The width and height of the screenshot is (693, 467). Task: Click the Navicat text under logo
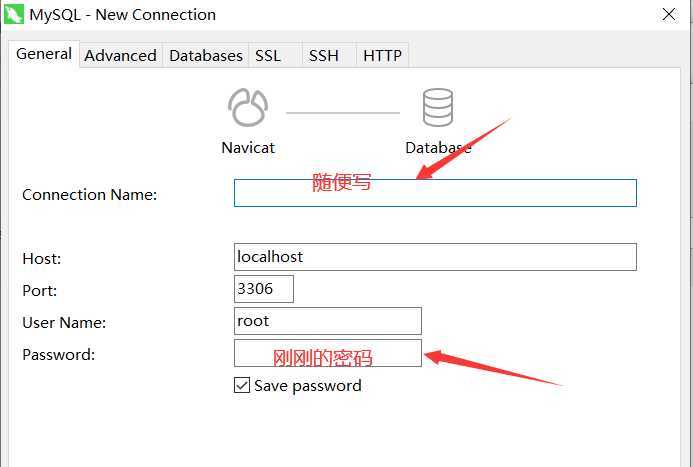click(248, 148)
